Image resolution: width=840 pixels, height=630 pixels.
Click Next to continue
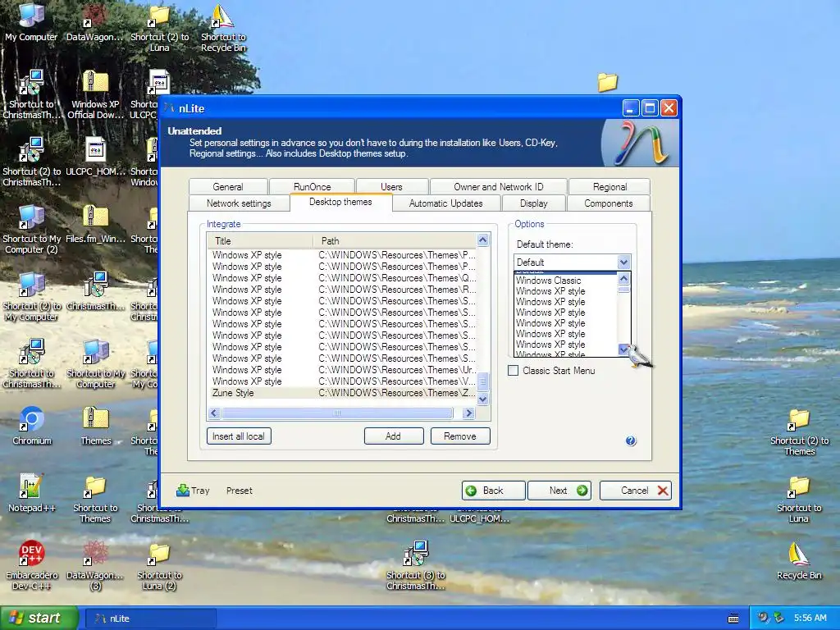click(559, 491)
